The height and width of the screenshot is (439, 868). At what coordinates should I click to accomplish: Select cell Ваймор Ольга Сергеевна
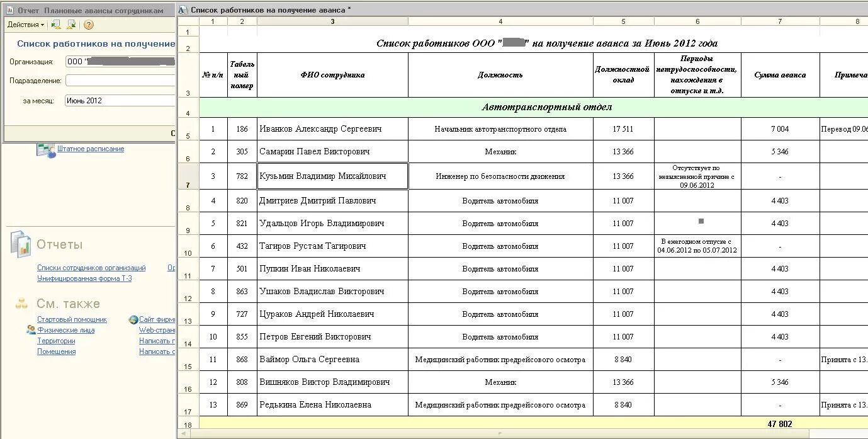tap(332, 360)
